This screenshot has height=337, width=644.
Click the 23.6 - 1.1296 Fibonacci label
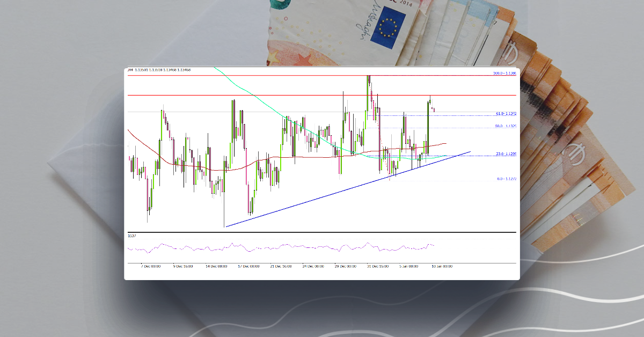coord(503,154)
